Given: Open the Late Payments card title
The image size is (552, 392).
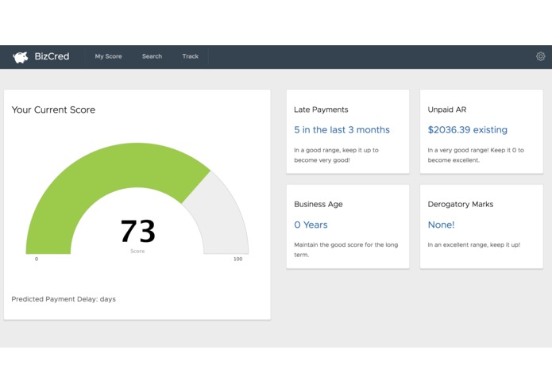Looking at the screenshot, I should pyautogui.click(x=321, y=110).
